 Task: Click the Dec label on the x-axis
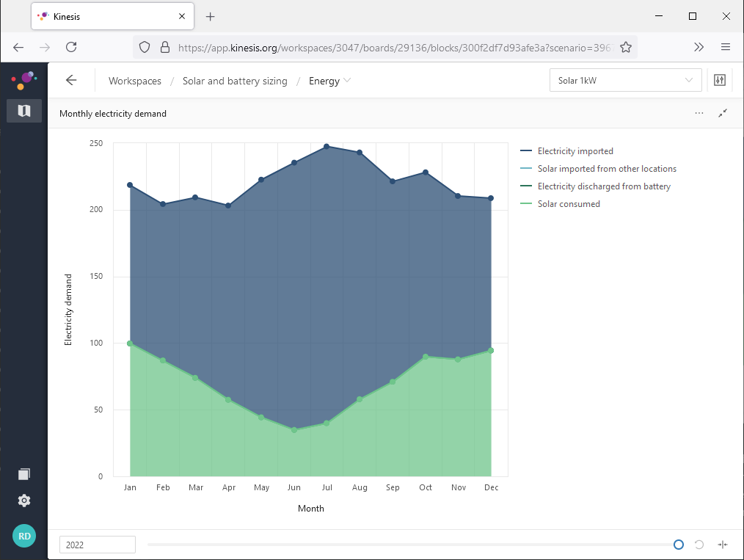point(491,487)
